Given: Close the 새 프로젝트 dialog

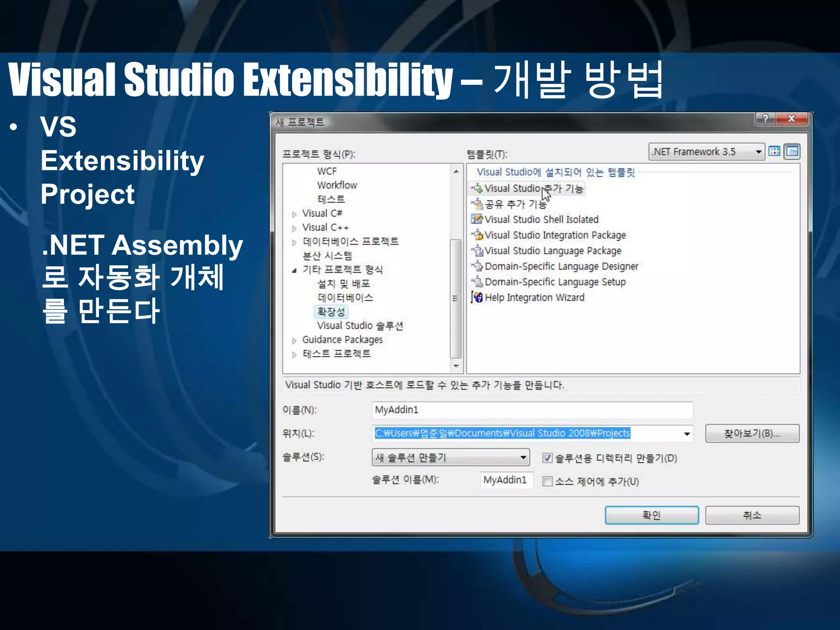Looking at the screenshot, I should point(792,119).
